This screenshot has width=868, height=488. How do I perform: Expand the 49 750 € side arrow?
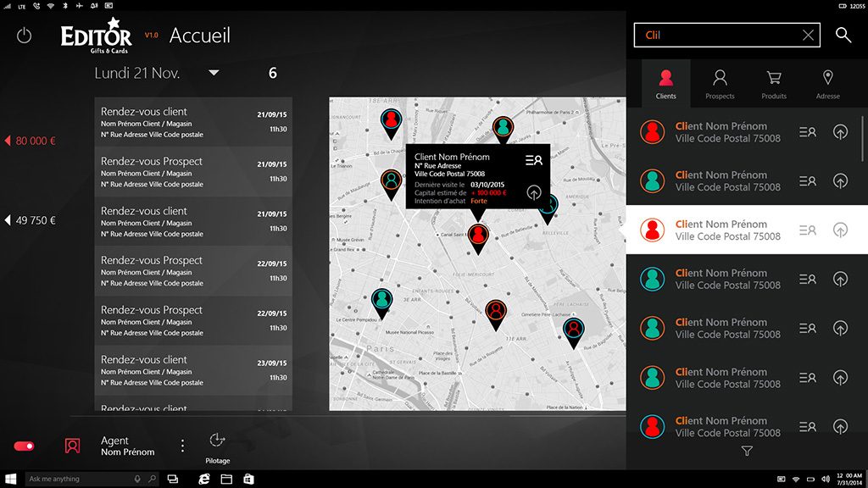[x=8, y=220]
